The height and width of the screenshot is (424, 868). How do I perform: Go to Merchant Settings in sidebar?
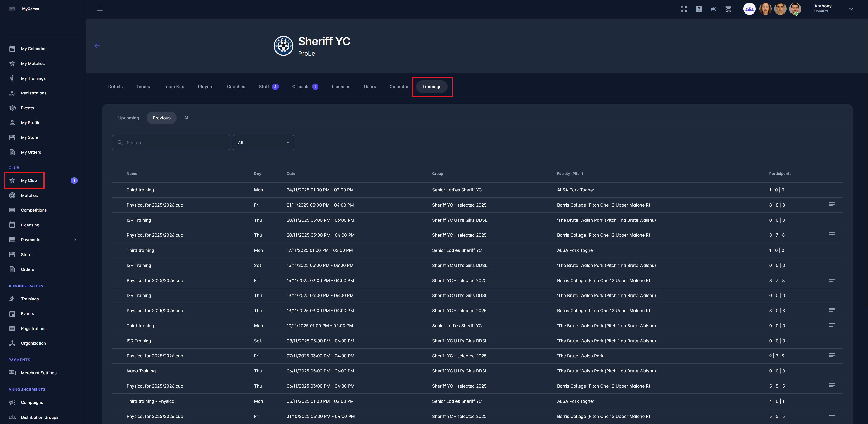pos(38,373)
